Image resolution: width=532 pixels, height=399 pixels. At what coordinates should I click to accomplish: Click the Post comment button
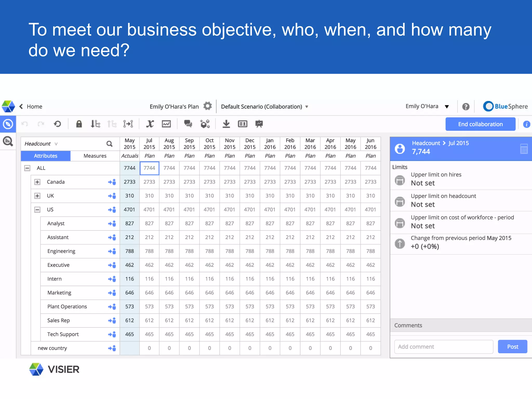tap(513, 347)
